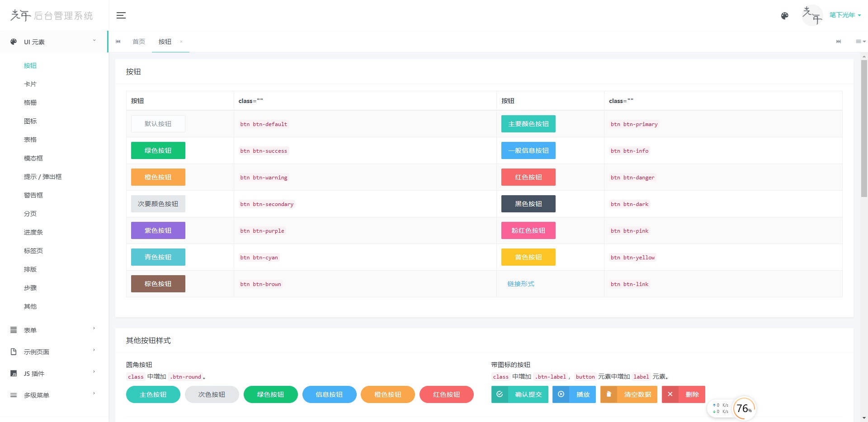Collapse the UI 元素 sidebar menu

tap(54, 42)
